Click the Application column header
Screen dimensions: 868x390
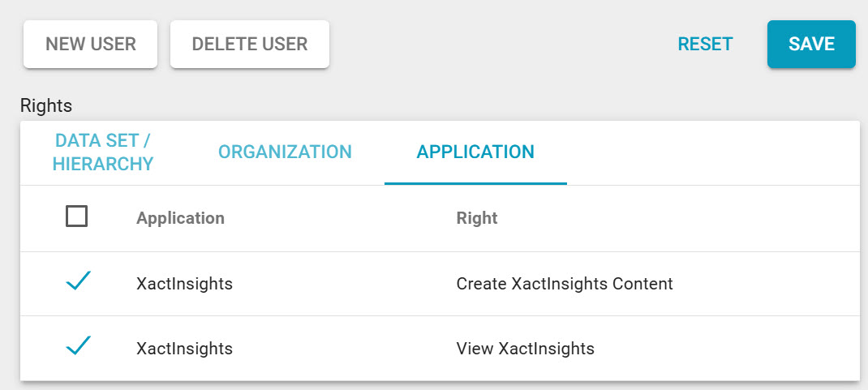tap(180, 218)
